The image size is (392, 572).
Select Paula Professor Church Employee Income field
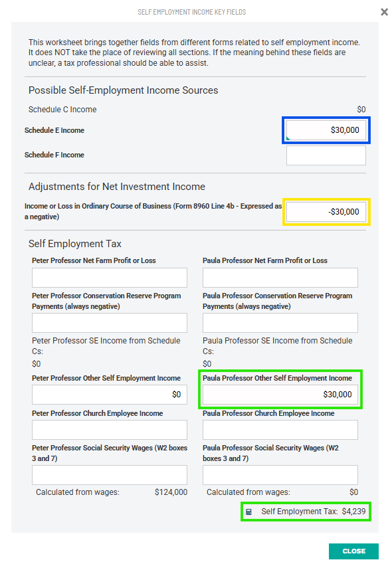(280, 430)
